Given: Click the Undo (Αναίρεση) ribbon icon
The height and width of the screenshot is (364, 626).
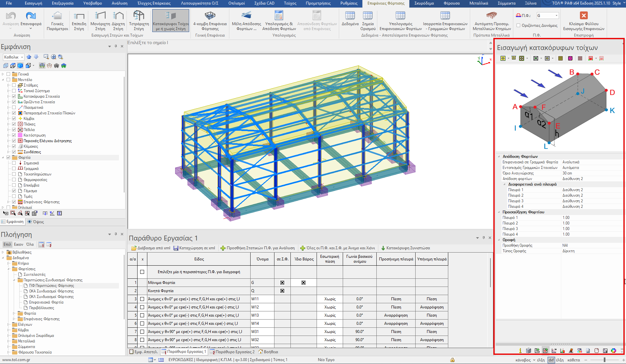Looking at the screenshot, I should [x=11, y=16].
